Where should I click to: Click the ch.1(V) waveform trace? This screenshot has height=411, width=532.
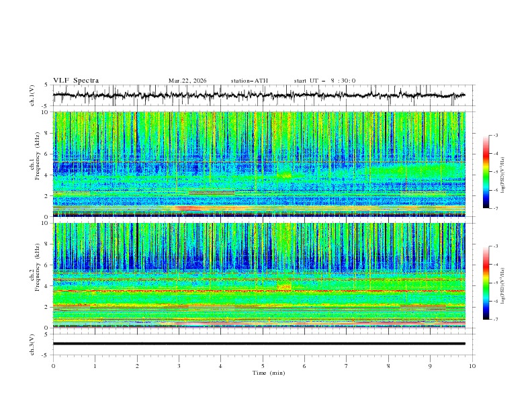click(259, 95)
